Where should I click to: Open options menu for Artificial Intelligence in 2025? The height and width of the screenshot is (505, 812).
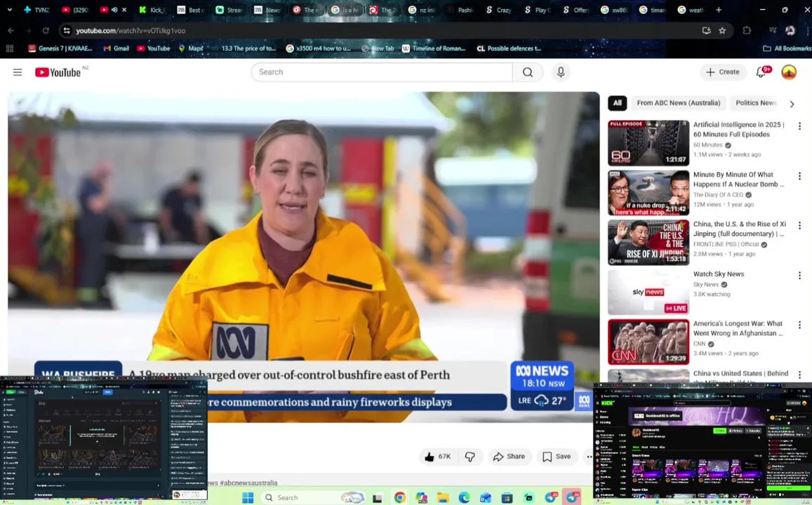(799, 126)
